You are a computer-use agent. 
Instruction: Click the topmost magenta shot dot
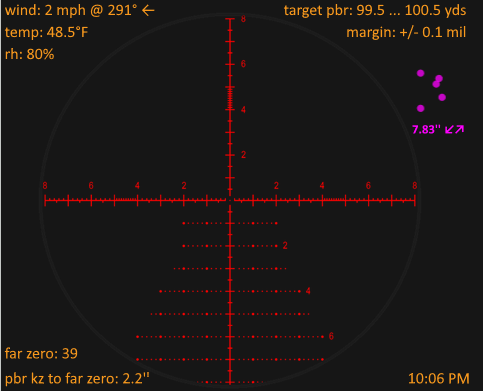click(421, 73)
